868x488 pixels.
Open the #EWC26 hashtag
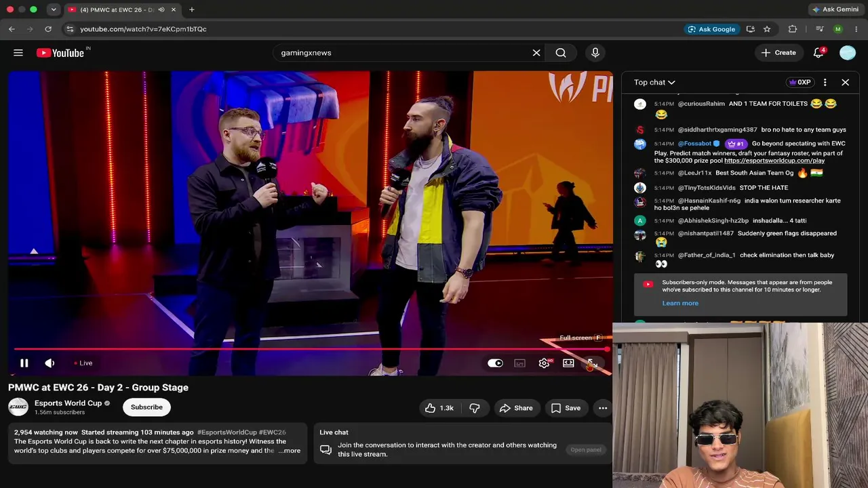click(273, 432)
